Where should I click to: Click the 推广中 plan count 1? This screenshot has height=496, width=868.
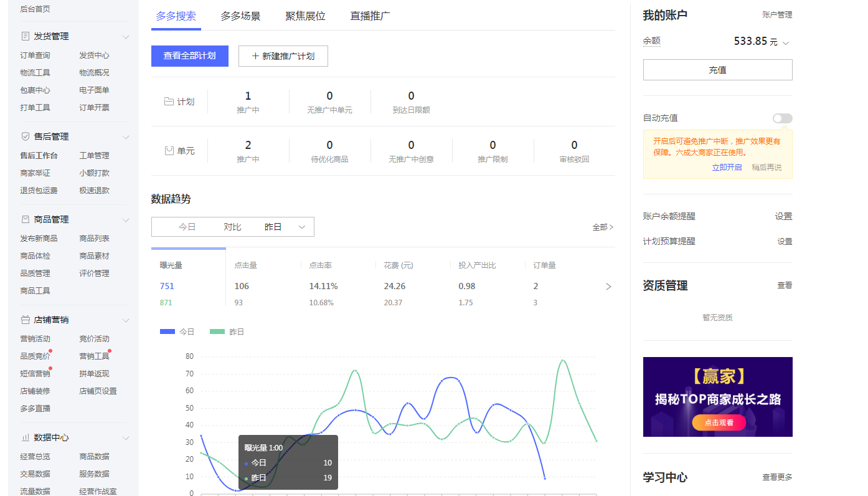pyautogui.click(x=248, y=96)
